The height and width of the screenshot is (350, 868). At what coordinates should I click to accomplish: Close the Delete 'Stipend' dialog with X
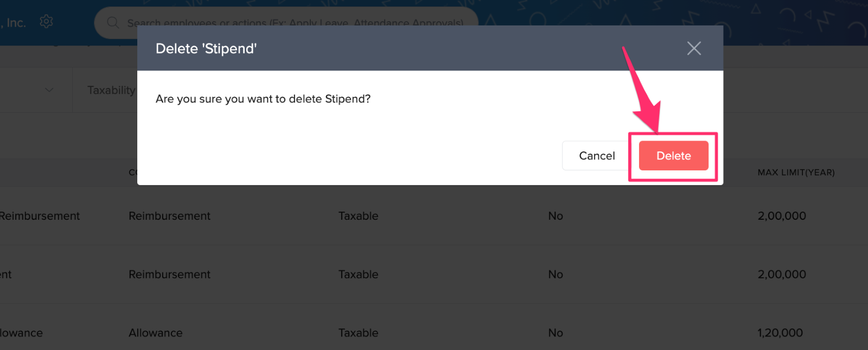tap(694, 48)
